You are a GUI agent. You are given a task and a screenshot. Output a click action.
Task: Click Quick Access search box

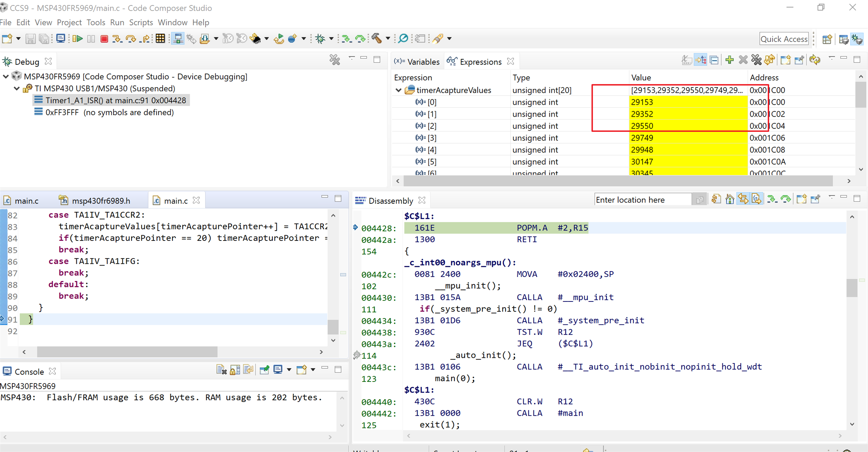click(784, 39)
